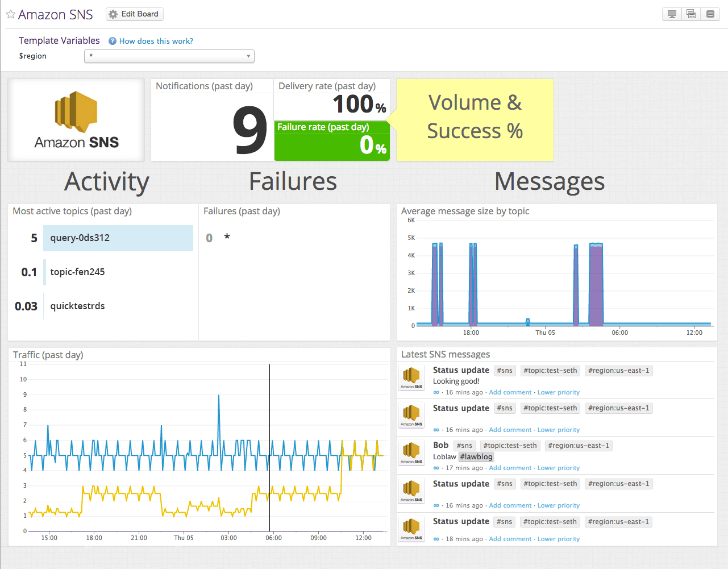Select the #sns tag on first message
The width and height of the screenshot is (728, 569).
point(505,370)
